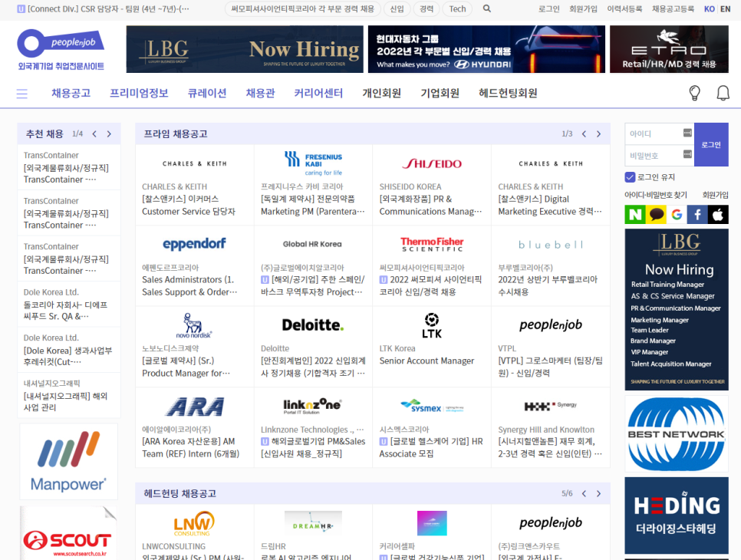Open the 기업회원 menu
This screenshot has height=560, width=741.
tap(440, 93)
